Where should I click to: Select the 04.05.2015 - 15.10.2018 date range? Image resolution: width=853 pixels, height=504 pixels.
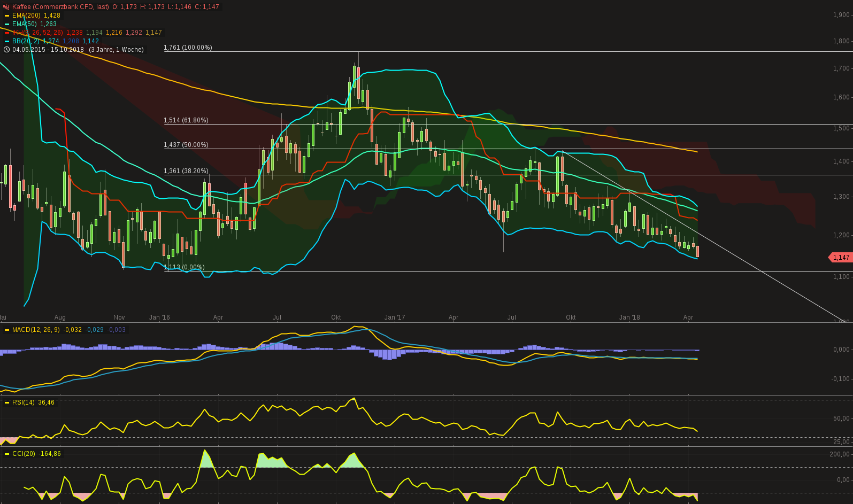click(x=48, y=50)
